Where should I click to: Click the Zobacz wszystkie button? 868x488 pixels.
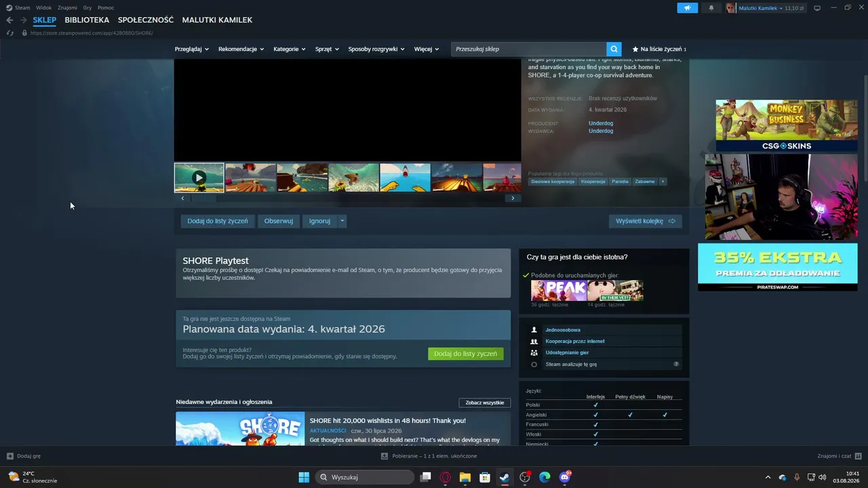click(485, 403)
